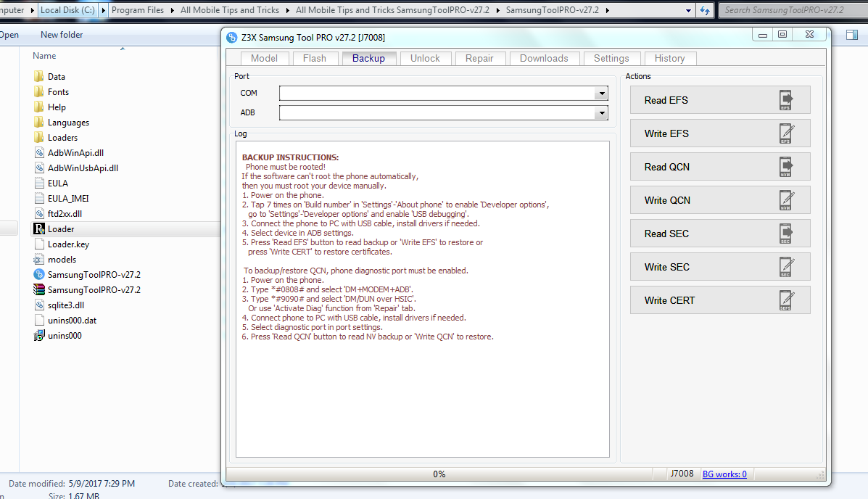
Task: Open the Unlock tab
Action: (425, 59)
